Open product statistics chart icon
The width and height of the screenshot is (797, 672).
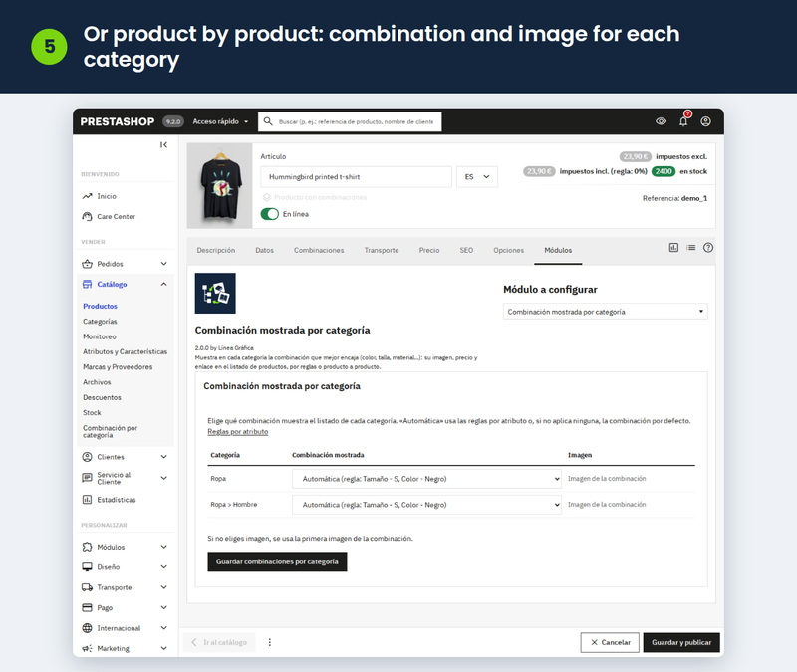pyautogui.click(x=673, y=247)
